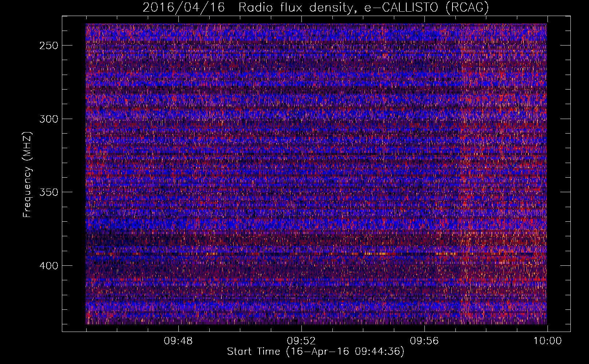
Task: Click the '300' frequency tick label
Action: pyautogui.click(x=49, y=119)
